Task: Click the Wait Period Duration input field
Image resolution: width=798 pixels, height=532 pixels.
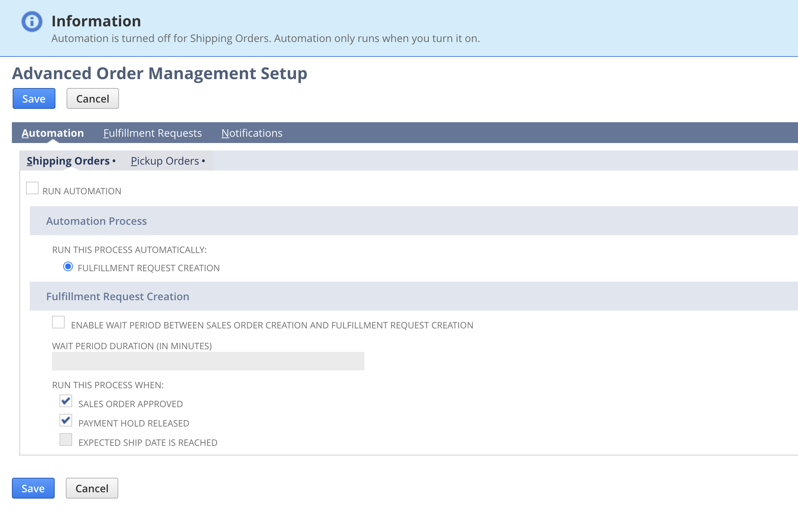Action: tap(208, 361)
